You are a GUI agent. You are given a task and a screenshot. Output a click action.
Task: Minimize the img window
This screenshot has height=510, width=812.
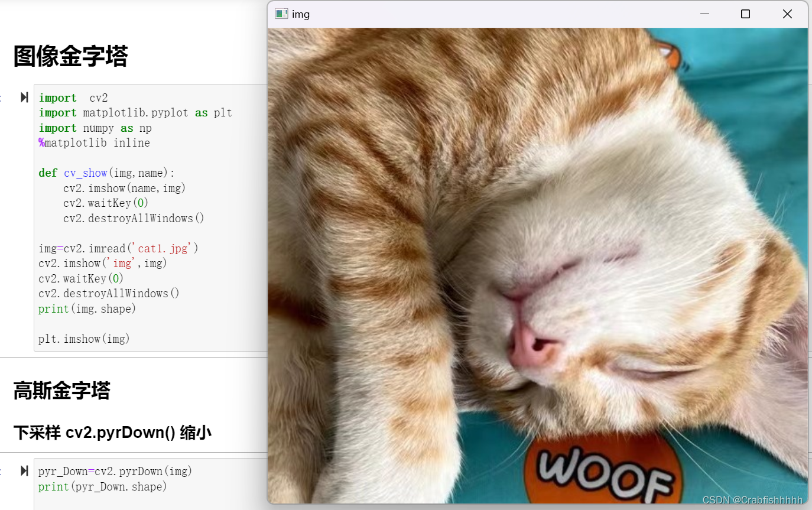704,14
